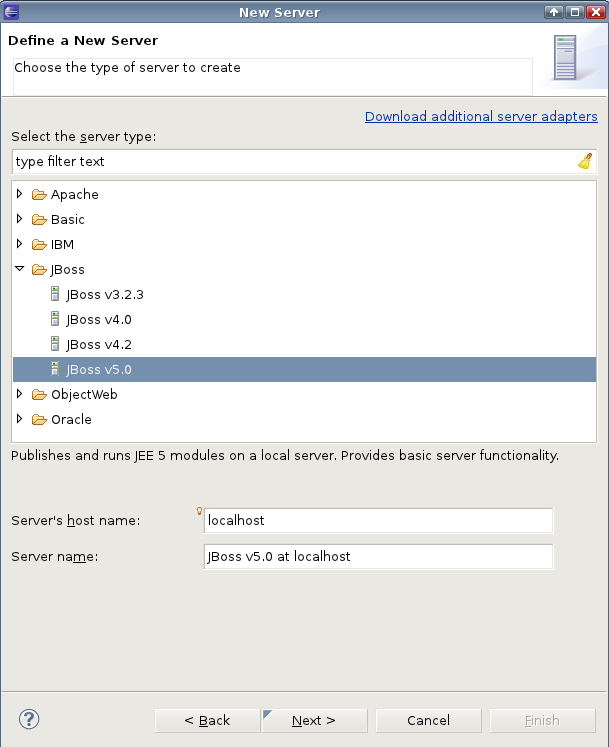Viewport: 609px width, 747px height.
Task: Click the JBoss v4.0 server icon
Action: click(55, 319)
